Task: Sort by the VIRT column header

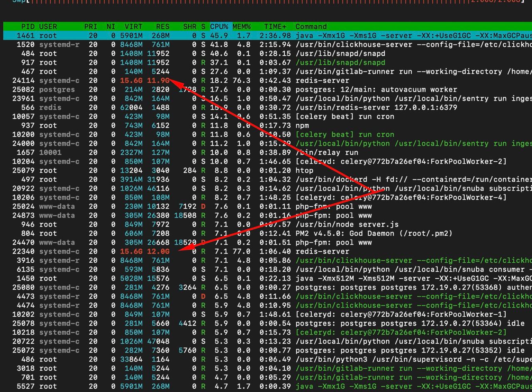Action: pyautogui.click(x=133, y=27)
